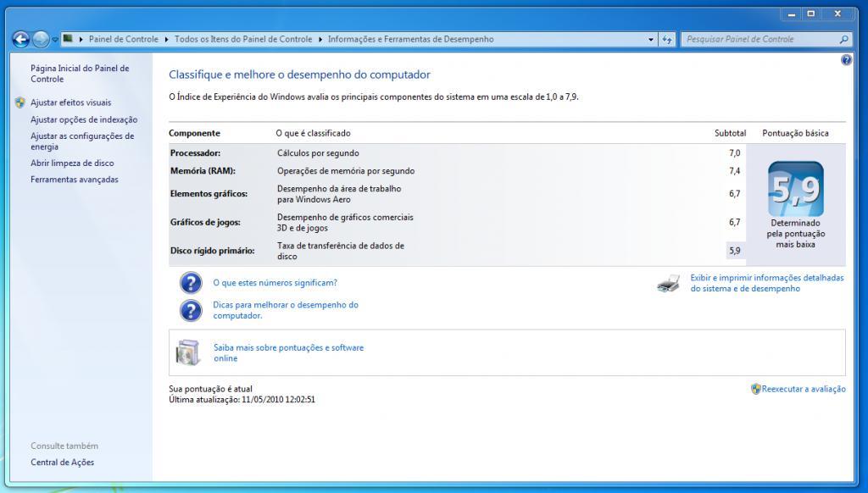The image size is (868, 493).
Task: Open 'Saiba mais sobre pontuações e software online'
Action: [288, 352]
